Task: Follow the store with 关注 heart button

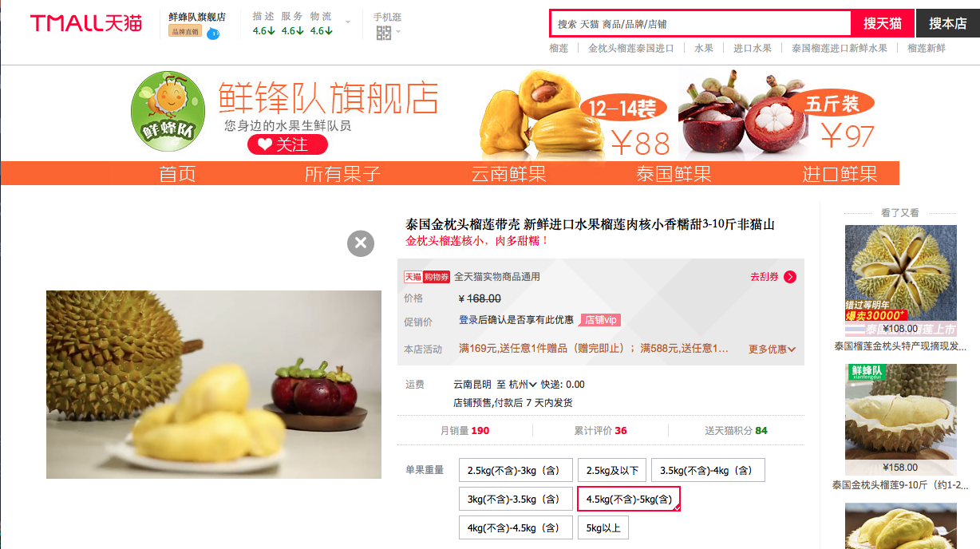Action: 287,144
